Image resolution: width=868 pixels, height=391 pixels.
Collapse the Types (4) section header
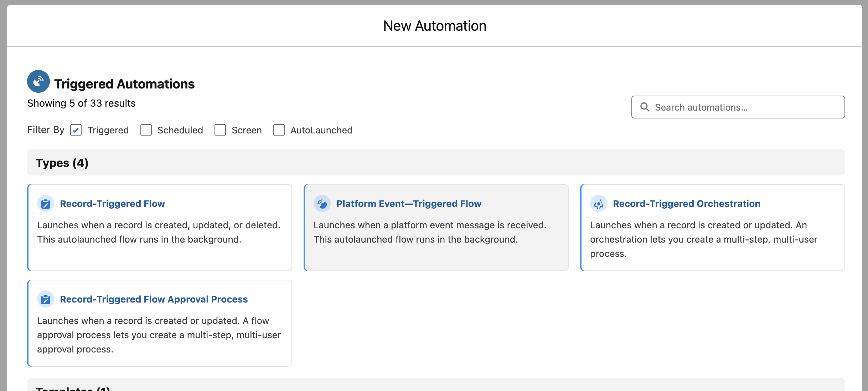62,163
